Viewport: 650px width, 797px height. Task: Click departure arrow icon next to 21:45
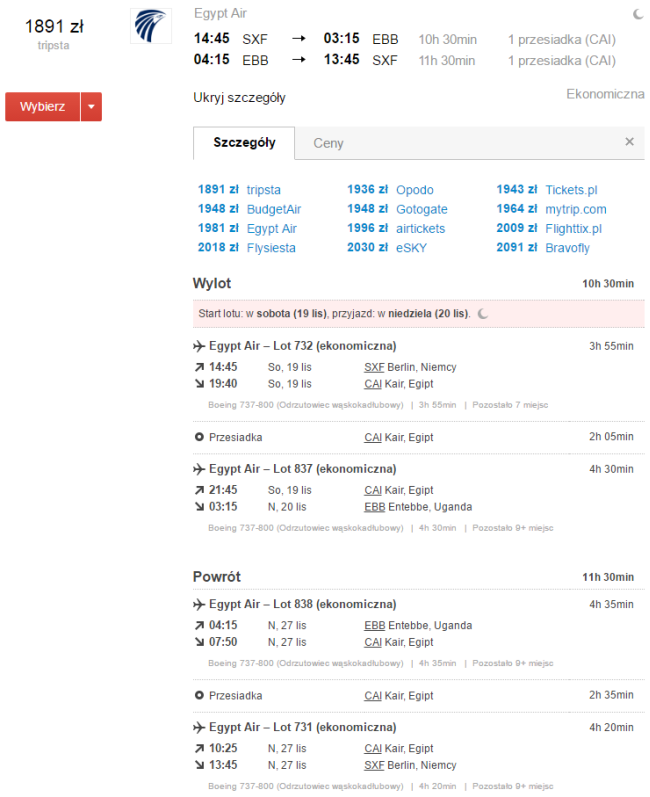(199, 490)
